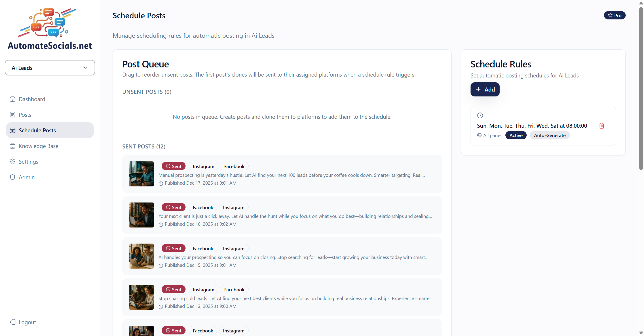Click the clock icon on the schedule rule

pyautogui.click(x=480, y=115)
